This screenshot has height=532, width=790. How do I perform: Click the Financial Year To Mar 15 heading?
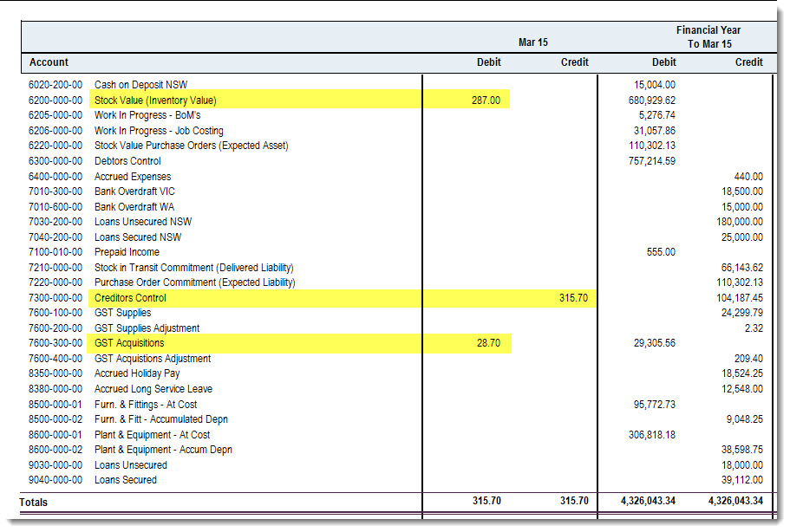click(708, 37)
